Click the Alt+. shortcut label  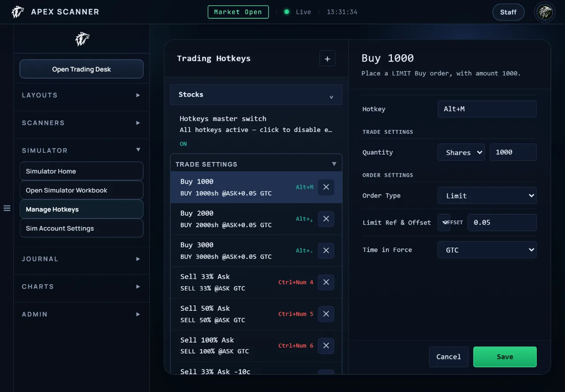click(x=305, y=251)
